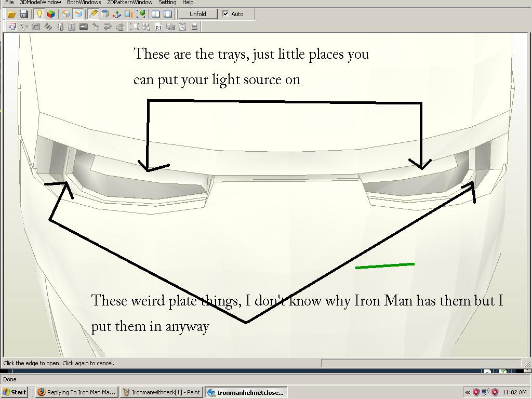Select the Text T tool
This screenshot has height=399, width=532.
click(x=72, y=26)
